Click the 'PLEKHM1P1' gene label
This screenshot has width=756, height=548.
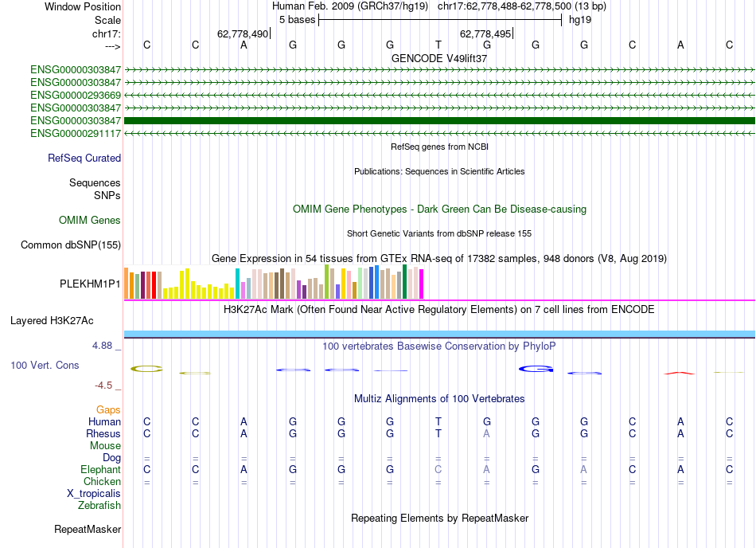coord(90,284)
